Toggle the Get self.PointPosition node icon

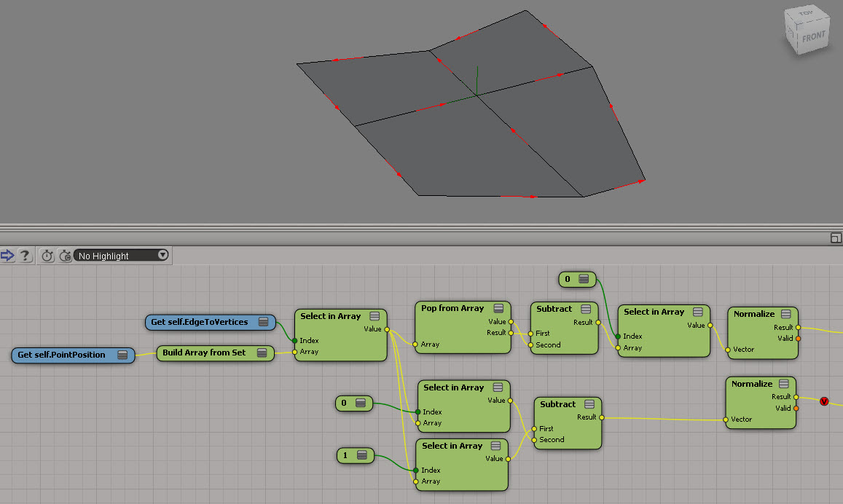(x=122, y=355)
